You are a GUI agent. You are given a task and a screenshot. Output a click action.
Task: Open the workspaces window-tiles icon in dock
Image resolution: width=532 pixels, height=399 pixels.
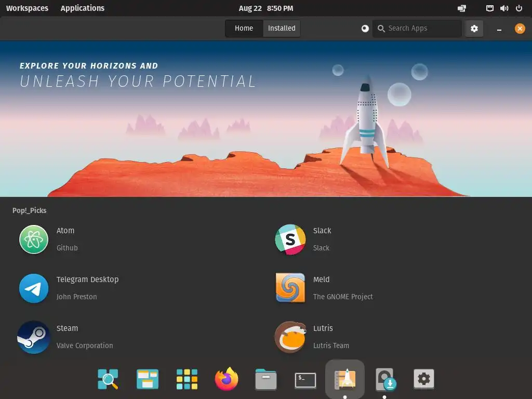pos(147,379)
